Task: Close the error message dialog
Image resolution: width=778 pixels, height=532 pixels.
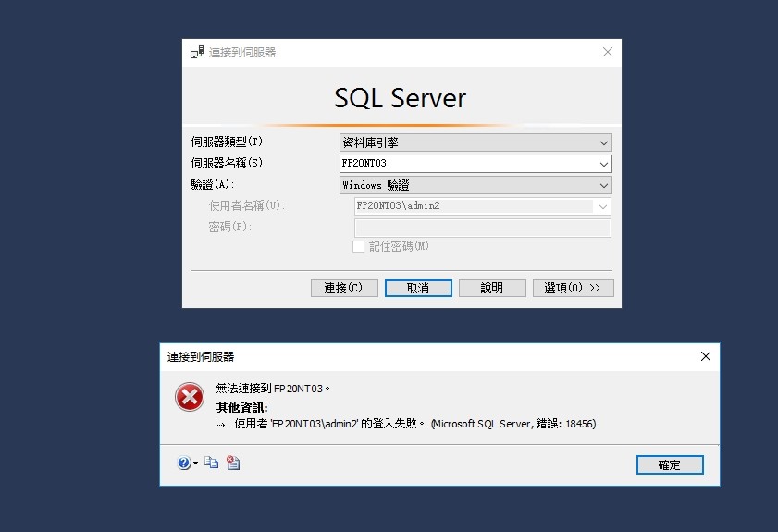Action: tap(706, 356)
